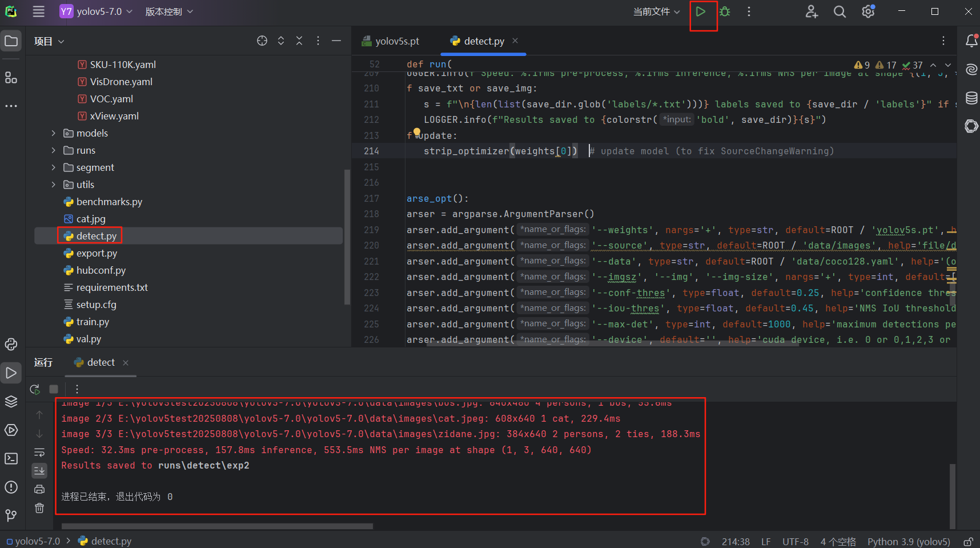The image size is (980, 548).
Task: Toggle soft-wrap in run console
Action: click(x=39, y=453)
